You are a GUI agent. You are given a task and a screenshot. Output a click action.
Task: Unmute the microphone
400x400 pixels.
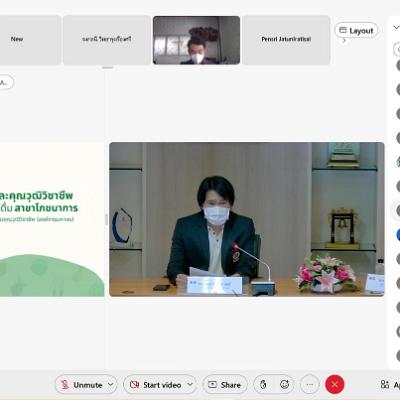tap(82, 385)
